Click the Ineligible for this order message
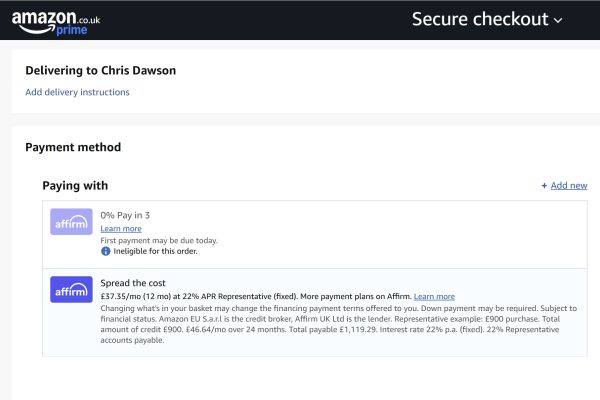The image size is (600, 400). coord(155,251)
